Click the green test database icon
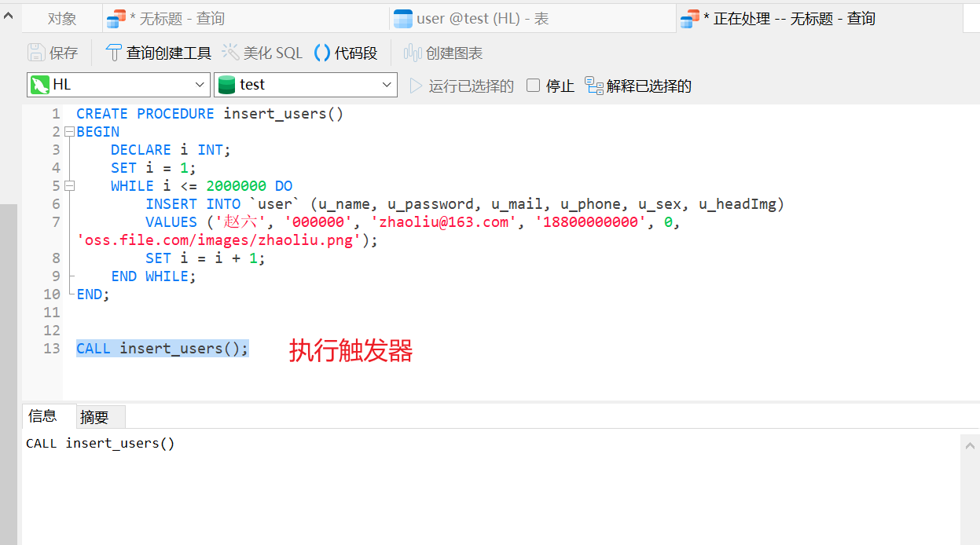 (x=227, y=85)
